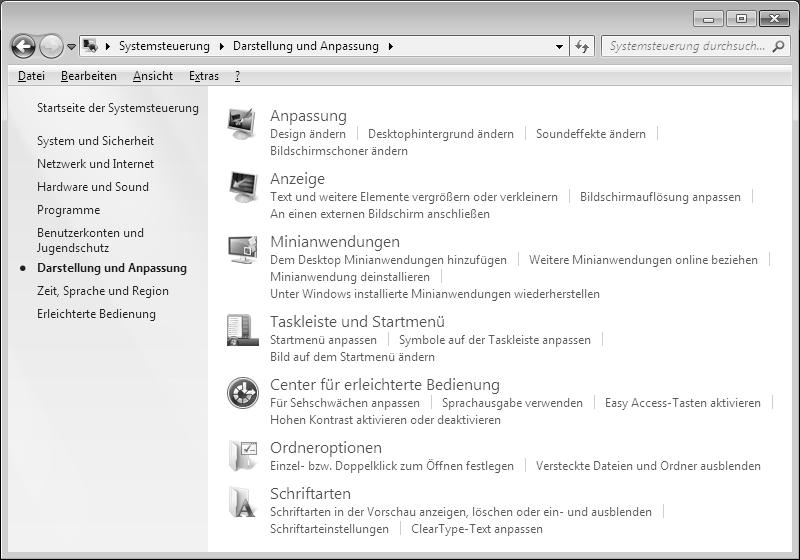The image size is (800, 560).
Task: Click the Anpassung heading
Action: 308,116
